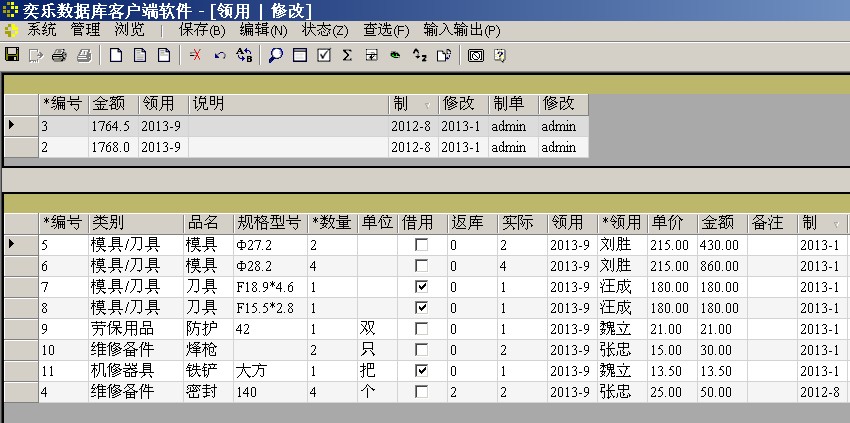Viewport: 850px width, 423px height.
Task: Uncheck 借用 checkbox for row 11 铁铲
Action: pos(422,371)
